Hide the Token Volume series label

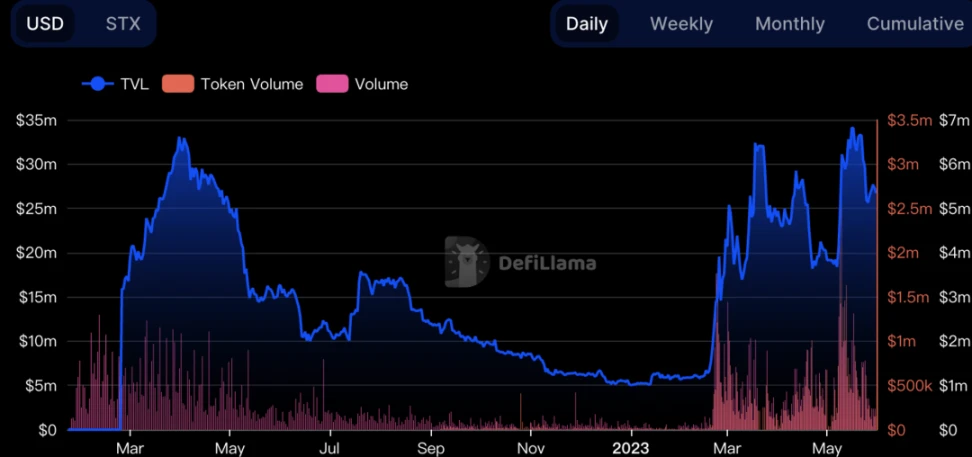[x=251, y=84]
